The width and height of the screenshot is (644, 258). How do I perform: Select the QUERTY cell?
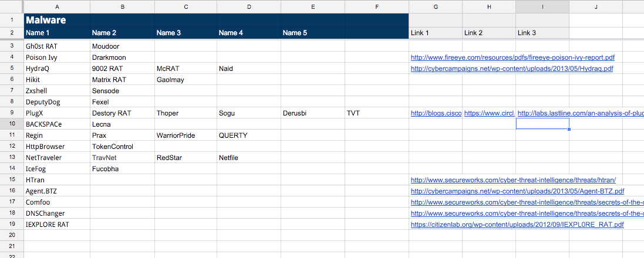(249, 135)
